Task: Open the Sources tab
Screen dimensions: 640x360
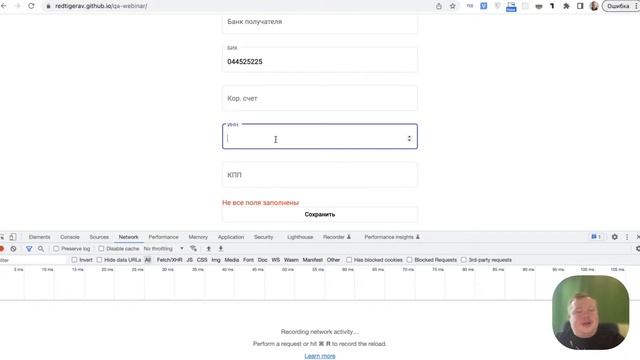Action: [99, 237]
